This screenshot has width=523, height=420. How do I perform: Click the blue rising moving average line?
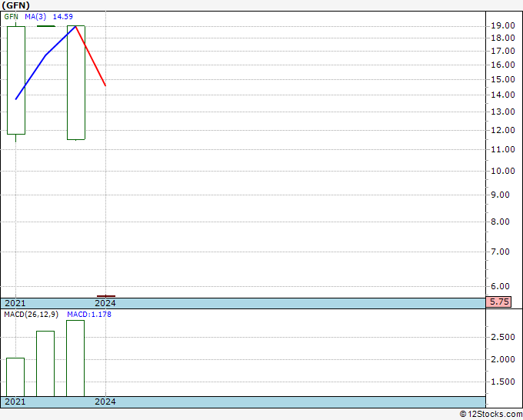click(45, 55)
